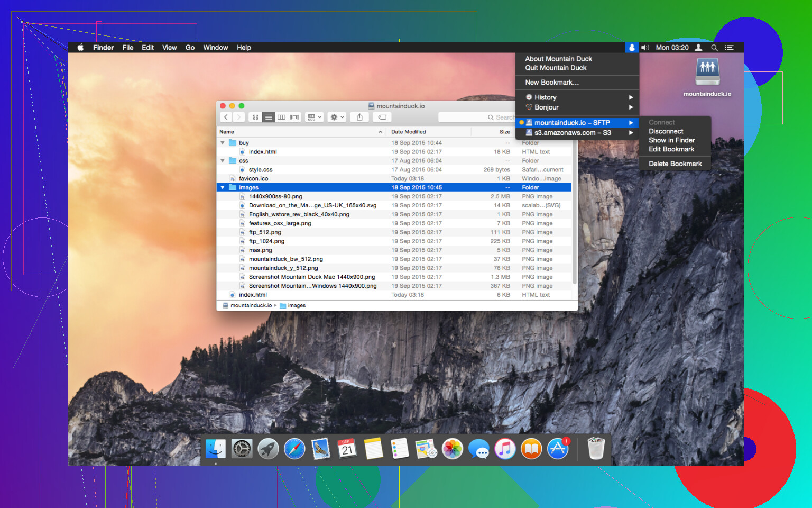Open System Preferences from the Dock

pyautogui.click(x=242, y=449)
